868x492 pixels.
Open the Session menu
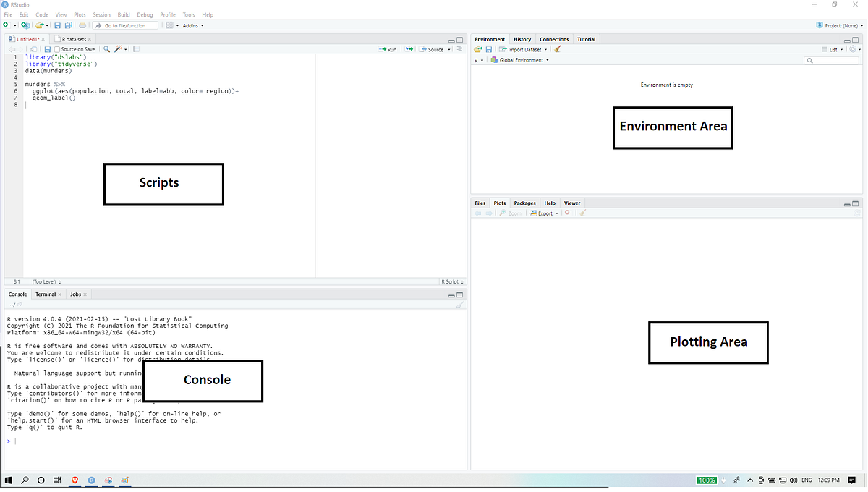click(x=101, y=14)
